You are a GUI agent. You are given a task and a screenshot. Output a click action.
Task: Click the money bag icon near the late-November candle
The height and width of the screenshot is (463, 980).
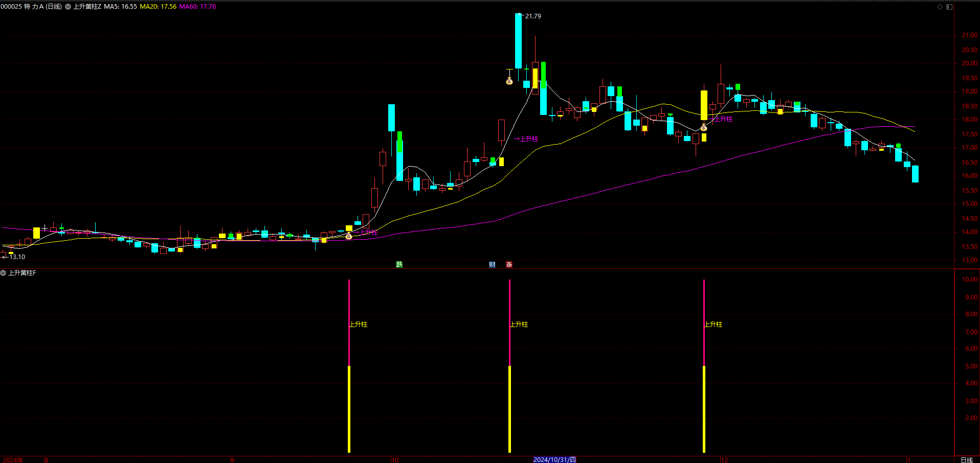pyautogui.click(x=704, y=127)
